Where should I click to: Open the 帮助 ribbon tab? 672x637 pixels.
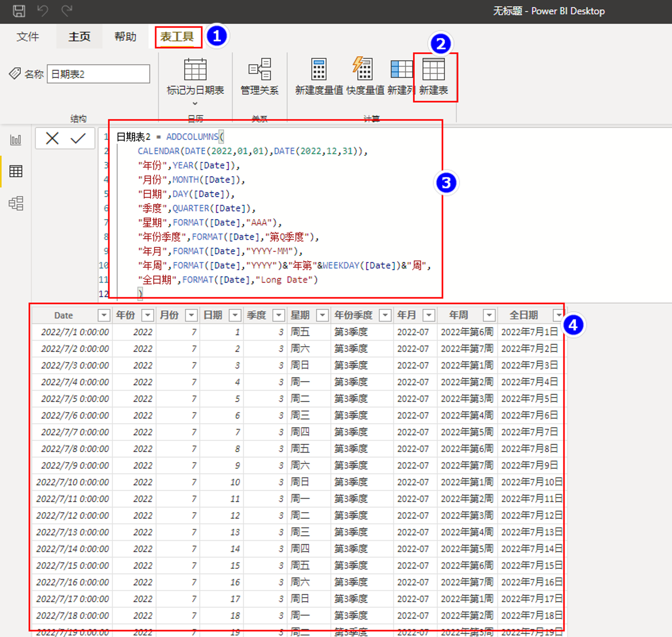pos(125,37)
